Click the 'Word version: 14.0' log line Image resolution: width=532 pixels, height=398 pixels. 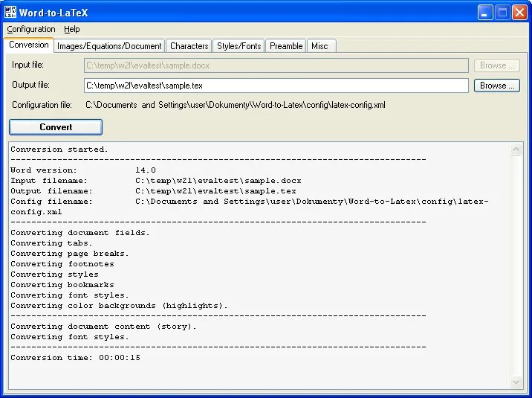click(x=83, y=170)
